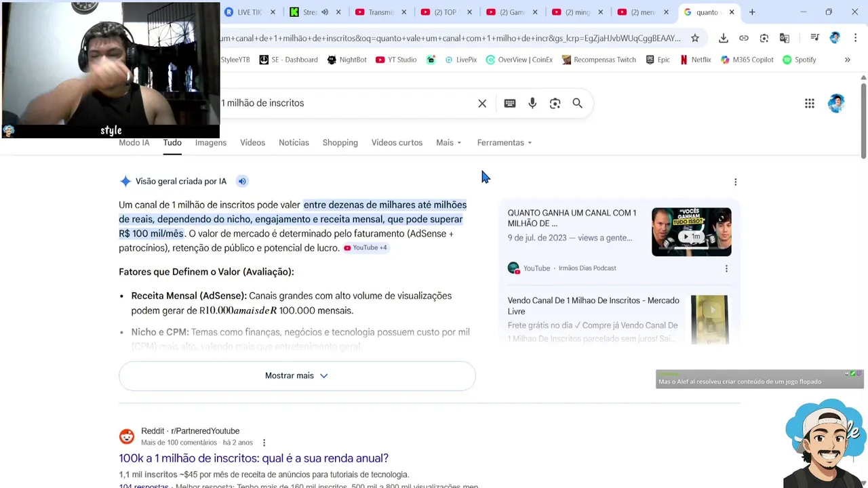This screenshot has width=868, height=488.
Task: Open the OverView | CoinEx bookmark
Action: click(x=519, y=60)
